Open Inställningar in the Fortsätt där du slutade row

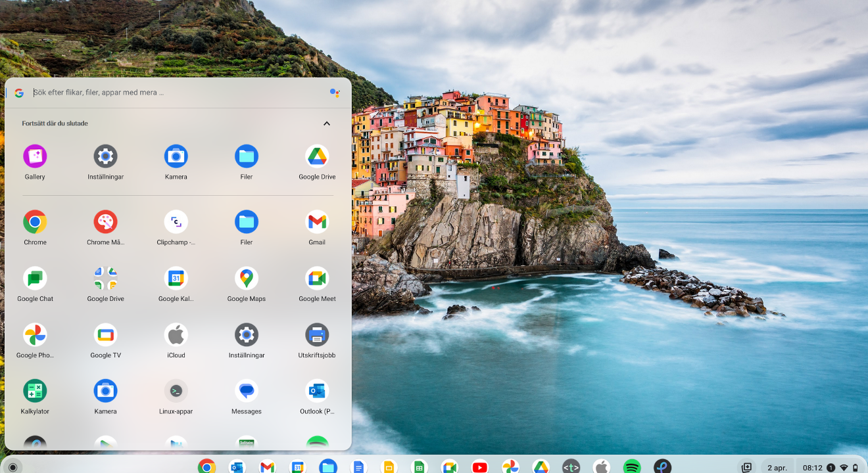(x=105, y=156)
